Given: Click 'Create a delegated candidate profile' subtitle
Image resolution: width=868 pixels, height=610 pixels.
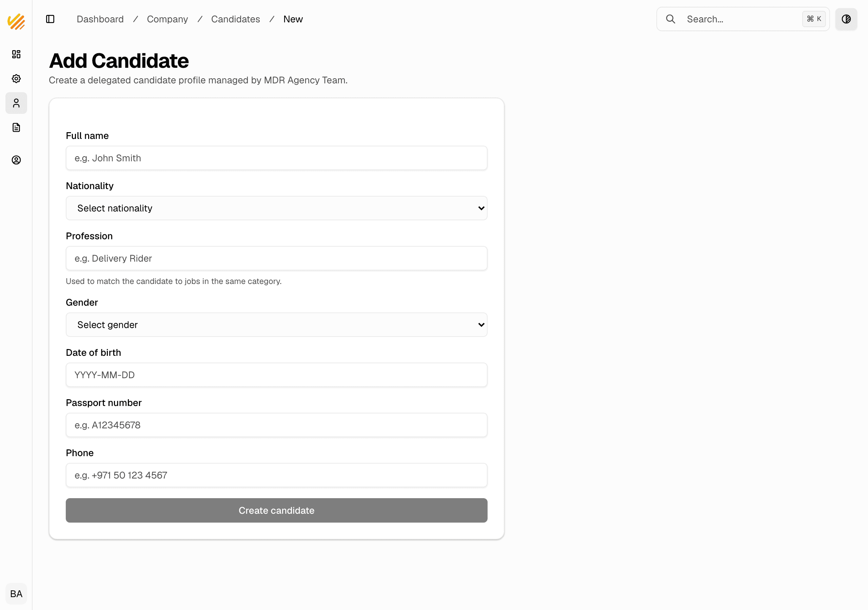Looking at the screenshot, I should click(x=198, y=80).
